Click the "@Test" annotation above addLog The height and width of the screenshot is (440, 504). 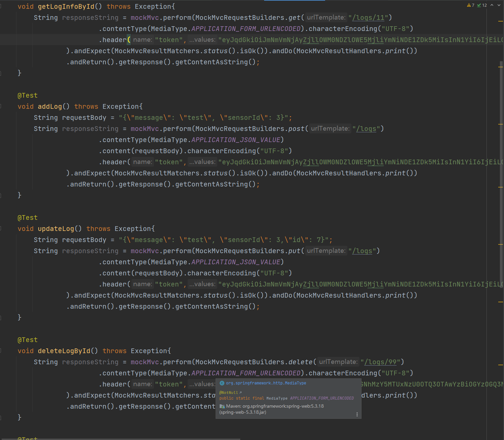(28, 95)
